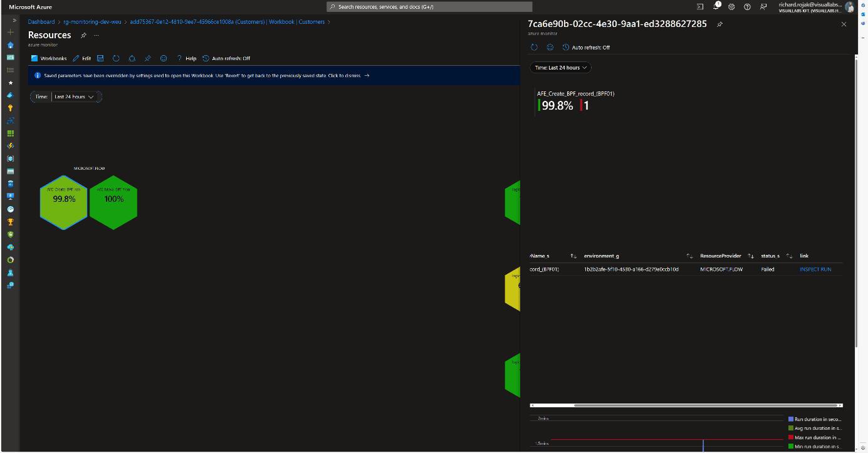Focus the Search resources, services, and docs box
This screenshot has height=453, width=868.
click(x=430, y=7)
